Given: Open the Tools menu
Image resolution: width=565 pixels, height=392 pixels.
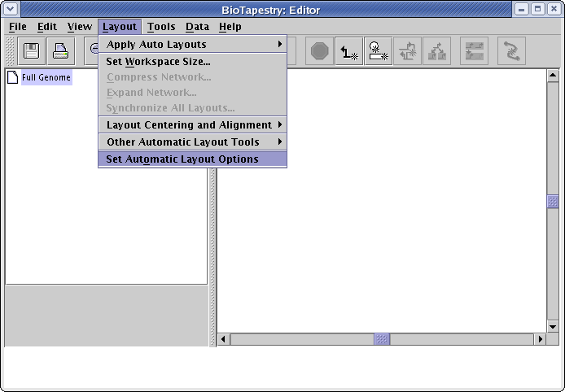Looking at the screenshot, I should pos(161,27).
